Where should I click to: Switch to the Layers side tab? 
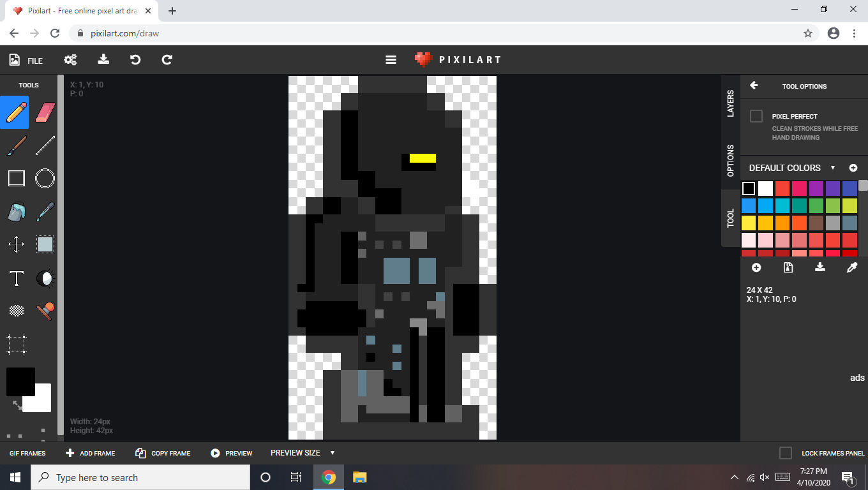(x=731, y=103)
